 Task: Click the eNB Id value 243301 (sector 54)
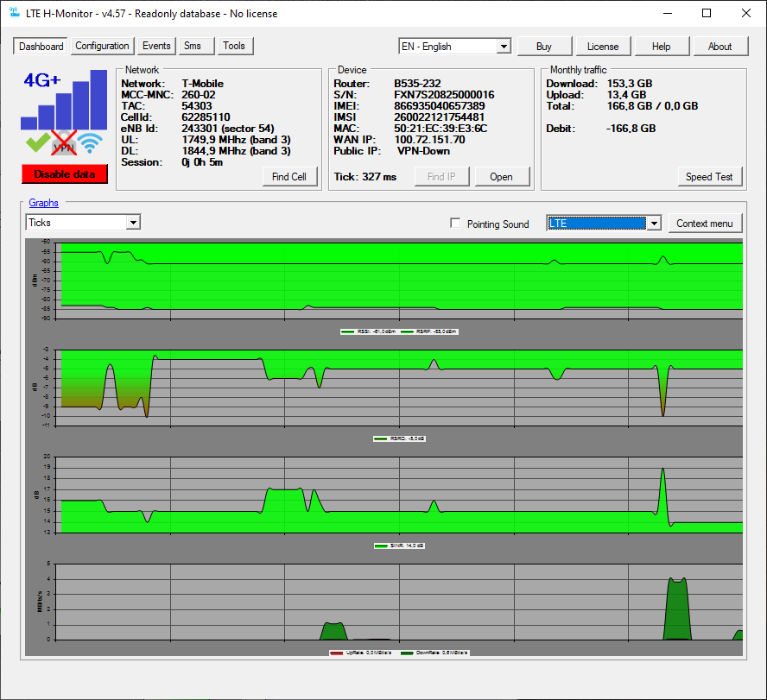(x=228, y=129)
